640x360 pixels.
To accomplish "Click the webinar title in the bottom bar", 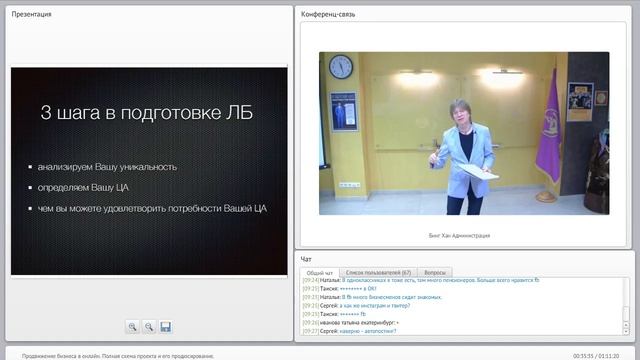I will 118,356.
